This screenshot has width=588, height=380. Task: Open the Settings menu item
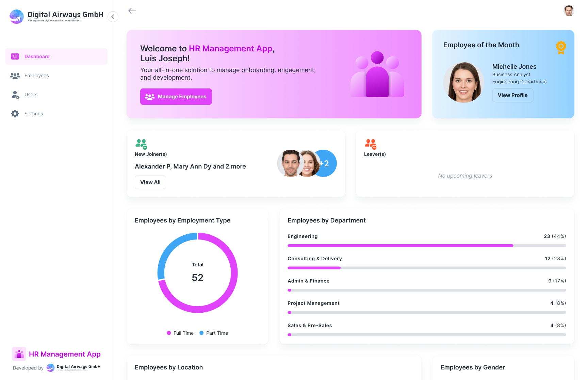(56, 114)
